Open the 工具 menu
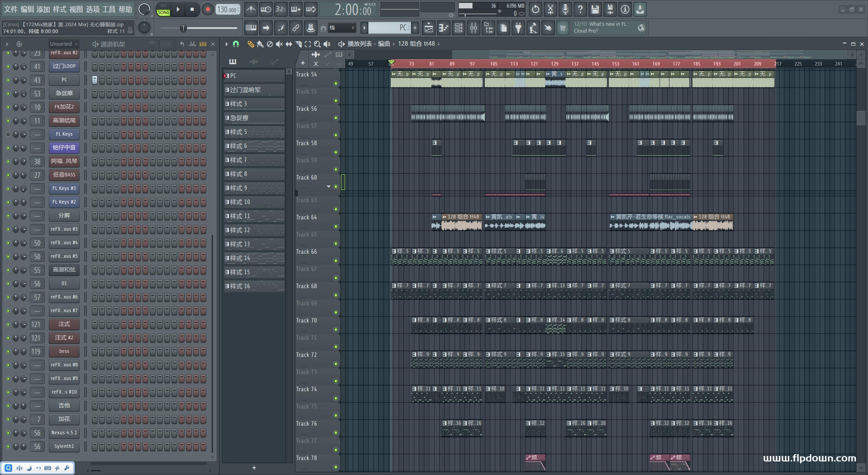 (x=109, y=9)
